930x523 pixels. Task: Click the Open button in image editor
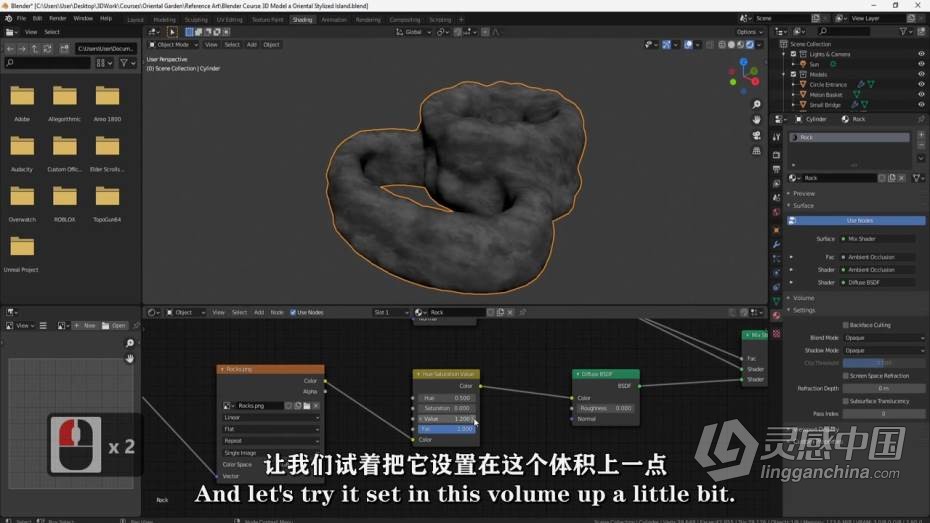point(114,326)
